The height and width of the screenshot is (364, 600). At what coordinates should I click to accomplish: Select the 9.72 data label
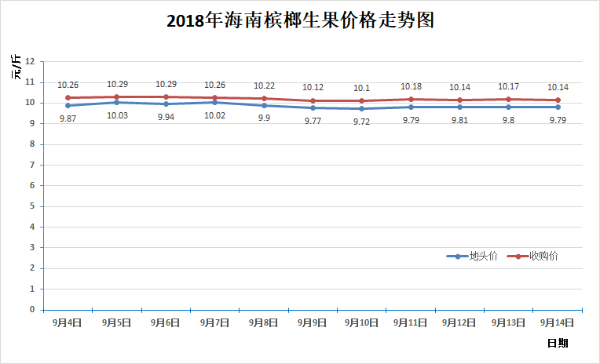(x=361, y=122)
